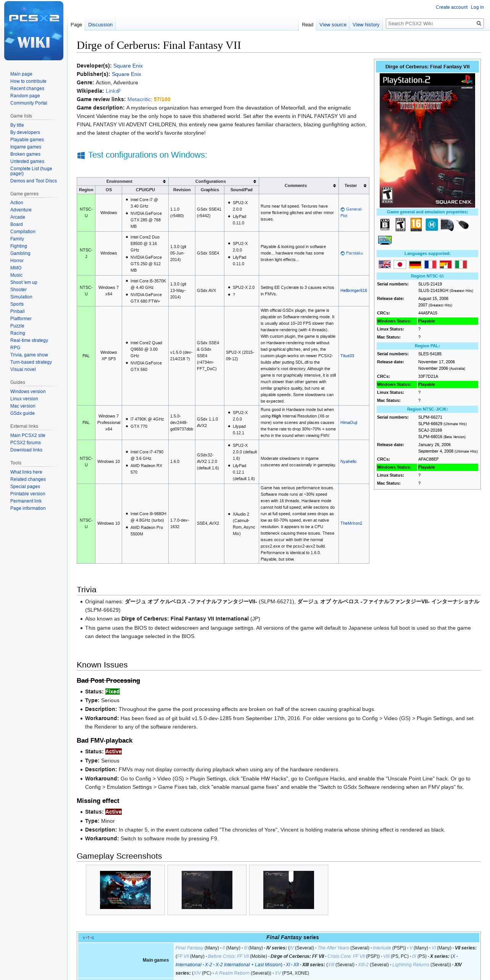Click the Japanese flag icon
Screen dimensions: 490x980
click(400, 264)
